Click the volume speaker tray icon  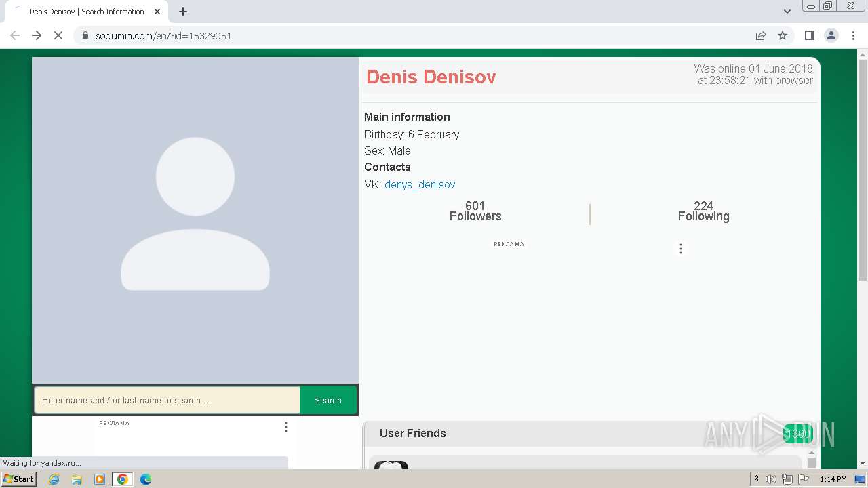coord(771,479)
